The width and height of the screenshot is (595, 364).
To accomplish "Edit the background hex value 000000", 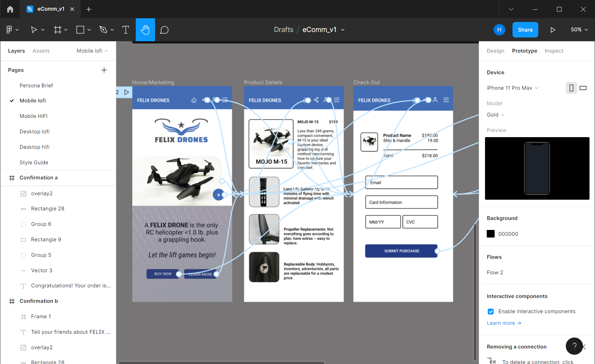I will point(508,234).
